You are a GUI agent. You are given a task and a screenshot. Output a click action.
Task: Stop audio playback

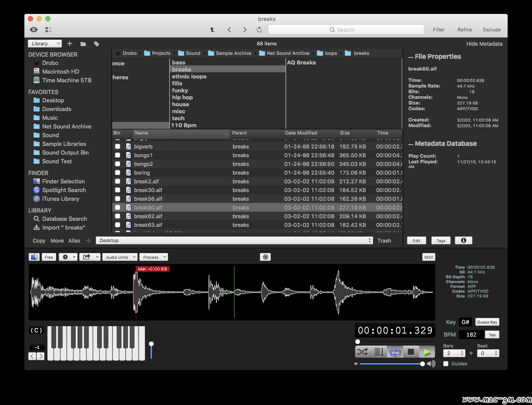[411, 352]
